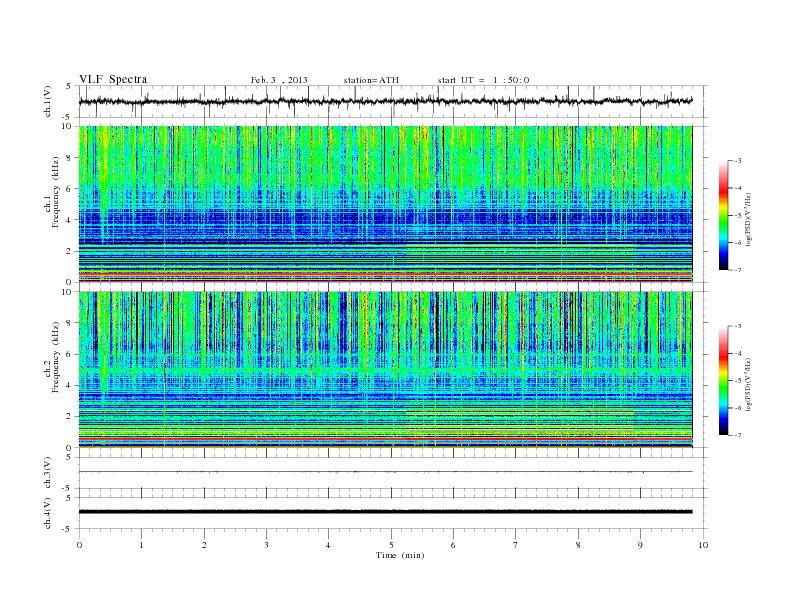Click the log(PSD) label next to ch.1 colorbar
Screen dimensions: 792x612
(749, 220)
